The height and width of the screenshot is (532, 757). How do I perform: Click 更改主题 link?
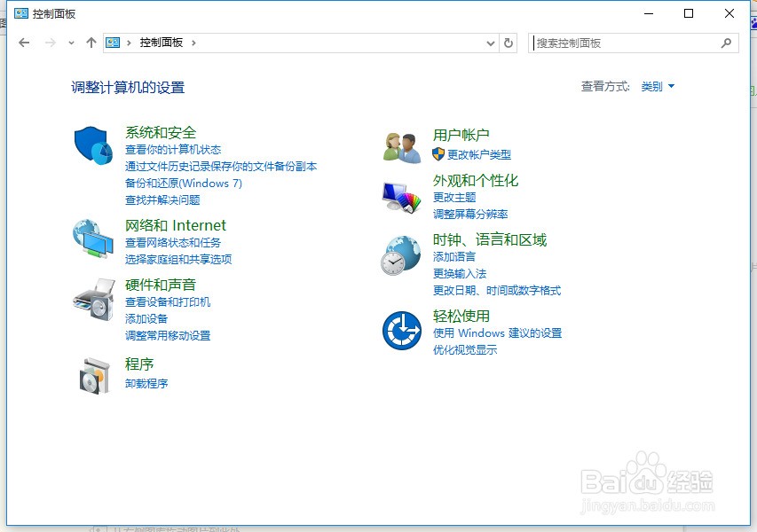[454, 197]
